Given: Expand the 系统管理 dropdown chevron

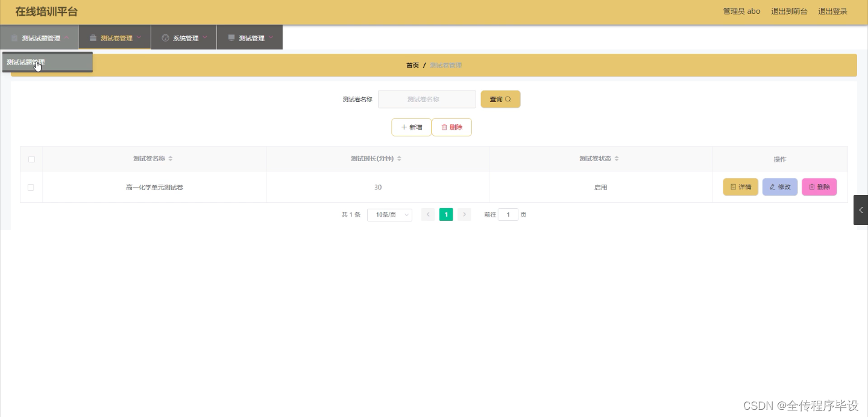Looking at the screenshot, I should pyautogui.click(x=205, y=37).
